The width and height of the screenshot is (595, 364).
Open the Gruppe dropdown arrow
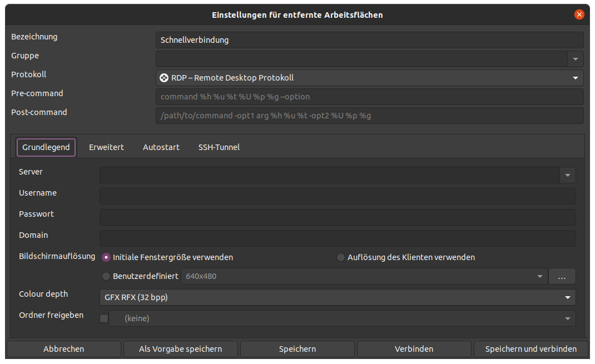click(x=576, y=59)
